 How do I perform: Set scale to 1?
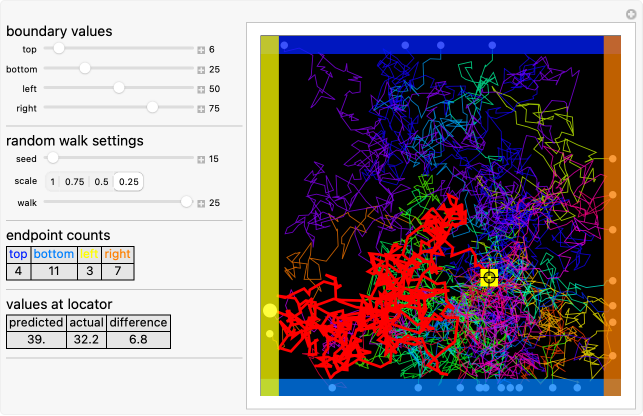52,182
